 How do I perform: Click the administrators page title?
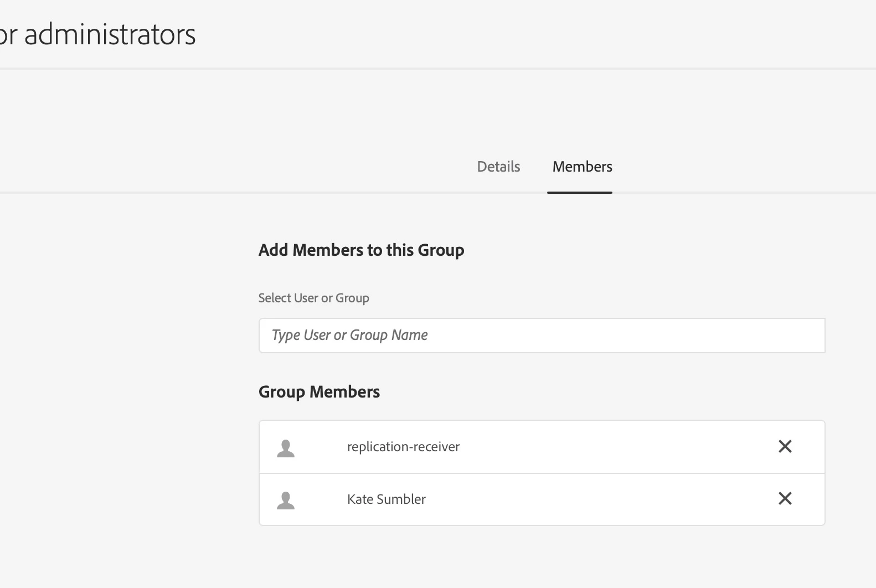[x=98, y=34]
